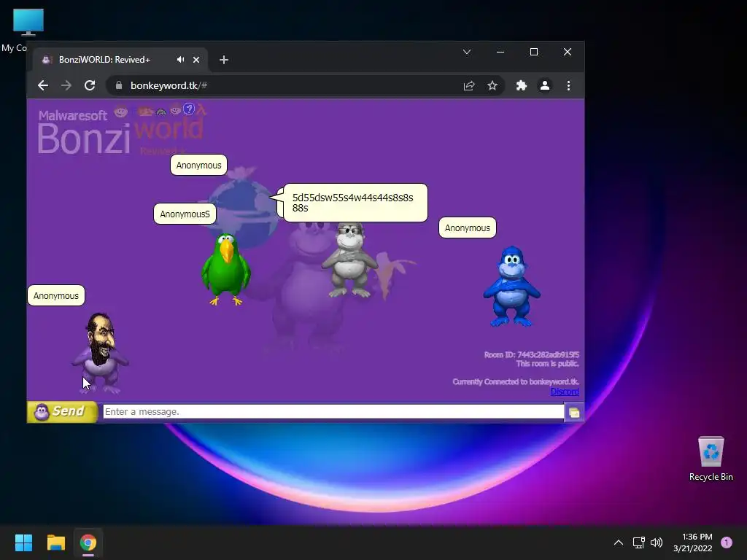Image resolution: width=747 pixels, height=560 pixels.
Task: Go forward in Chrome
Action: click(x=66, y=85)
